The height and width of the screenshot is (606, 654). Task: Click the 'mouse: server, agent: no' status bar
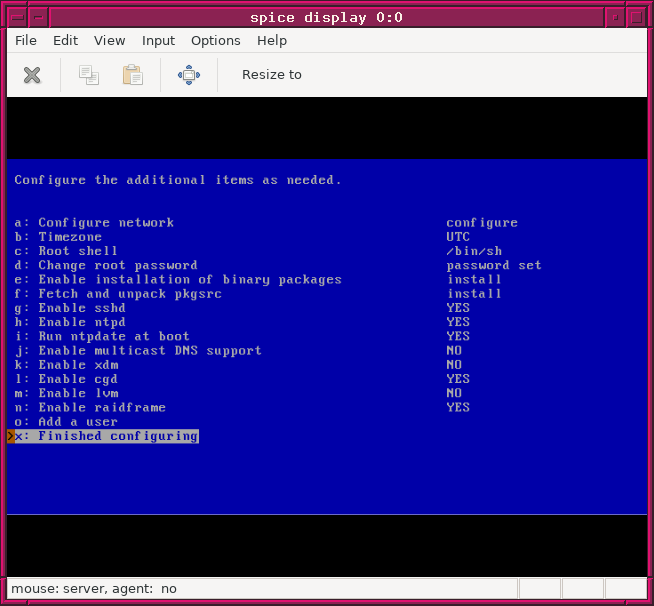(x=94, y=589)
